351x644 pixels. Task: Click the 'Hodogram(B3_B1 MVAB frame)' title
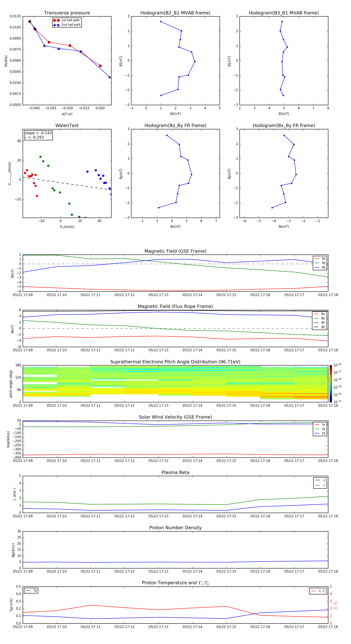(x=284, y=13)
